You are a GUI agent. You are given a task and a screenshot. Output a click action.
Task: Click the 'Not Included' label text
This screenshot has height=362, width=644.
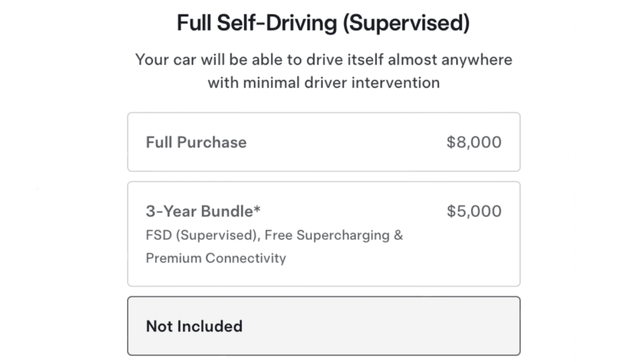pos(194,326)
